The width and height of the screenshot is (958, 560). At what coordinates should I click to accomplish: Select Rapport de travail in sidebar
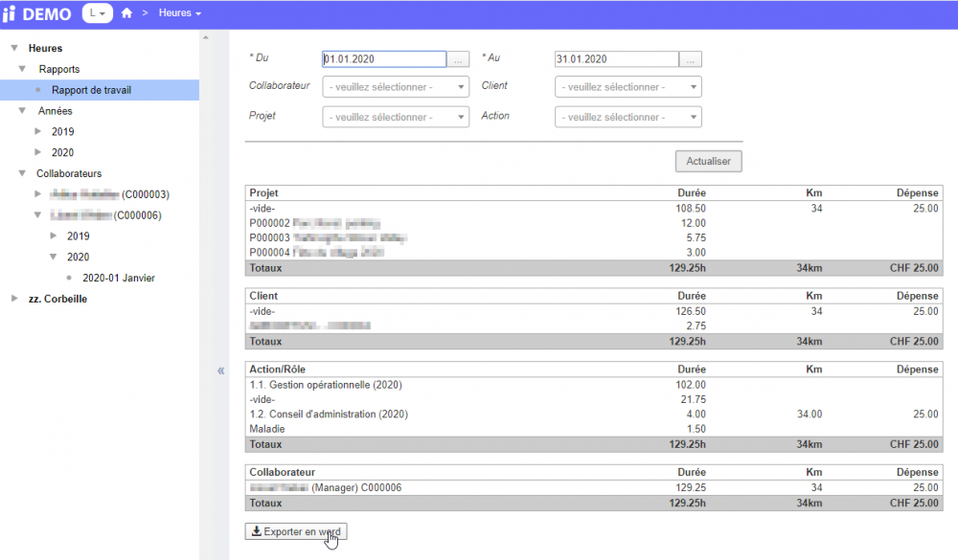click(x=91, y=90)
